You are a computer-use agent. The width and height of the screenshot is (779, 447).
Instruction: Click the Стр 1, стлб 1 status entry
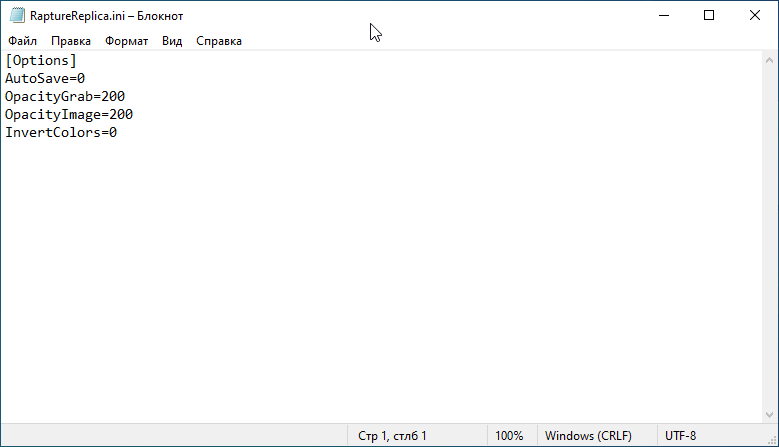click(392, 436)
